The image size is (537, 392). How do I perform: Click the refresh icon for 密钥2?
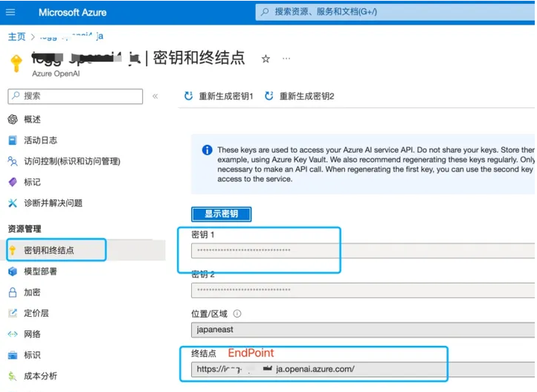[x=269, y=96]
